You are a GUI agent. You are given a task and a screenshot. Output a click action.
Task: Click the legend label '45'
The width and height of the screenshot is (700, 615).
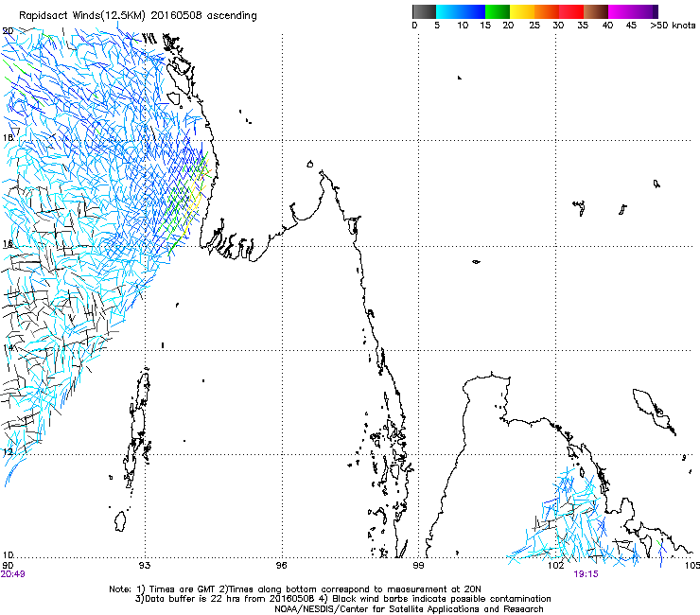click(631, 26)
